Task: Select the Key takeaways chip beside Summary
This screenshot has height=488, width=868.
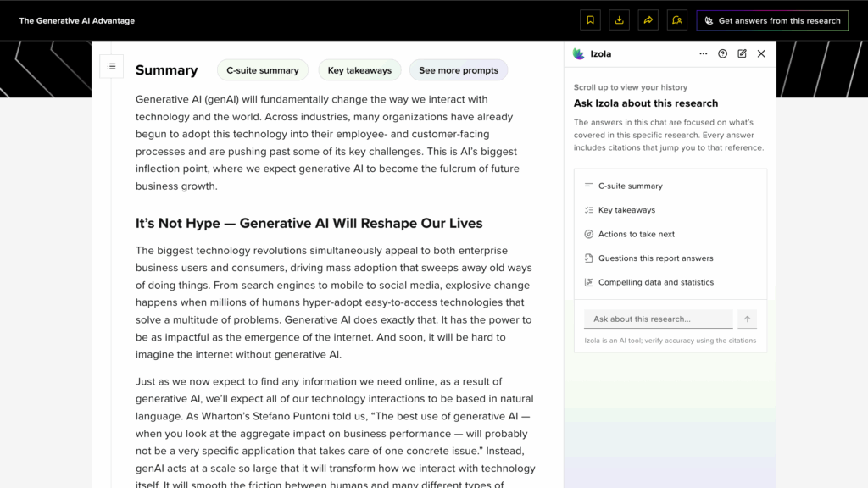Action: [359, 70]
